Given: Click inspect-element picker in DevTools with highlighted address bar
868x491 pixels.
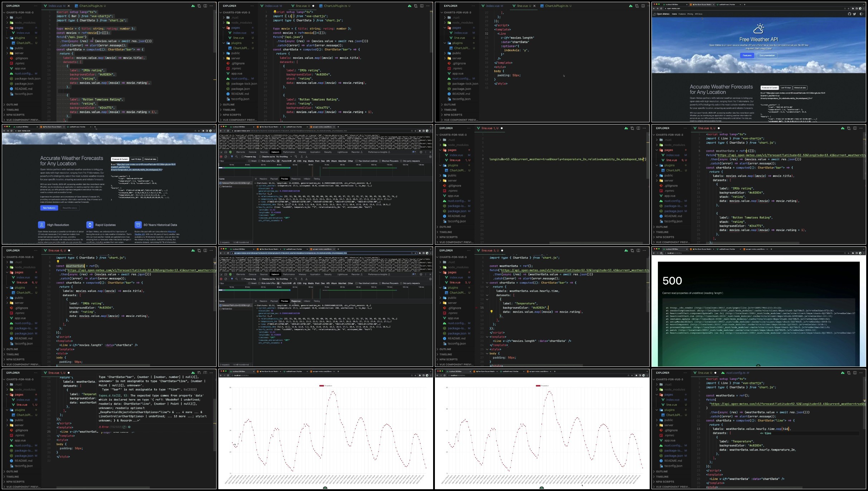Looking at the screenshot, I should coord(221,274).
